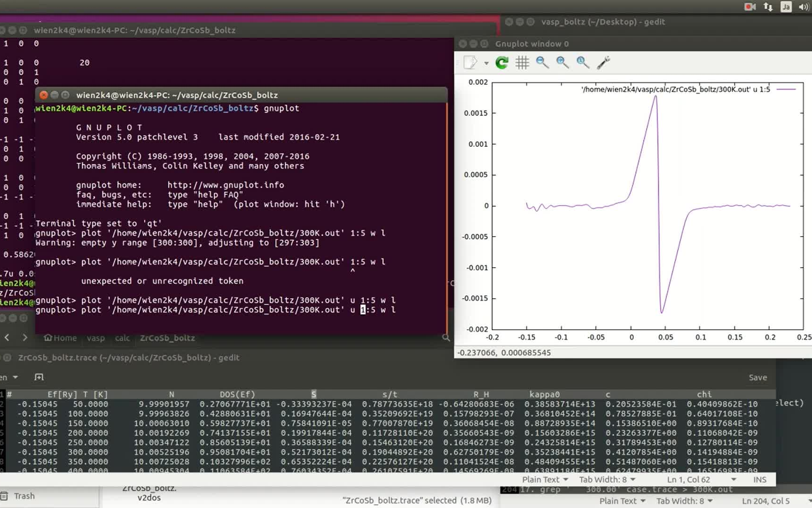The width and height of the screenshot is (812, 508).
Task: Select the Trash entry in file manager sidebar
Action: click(23, 496)
